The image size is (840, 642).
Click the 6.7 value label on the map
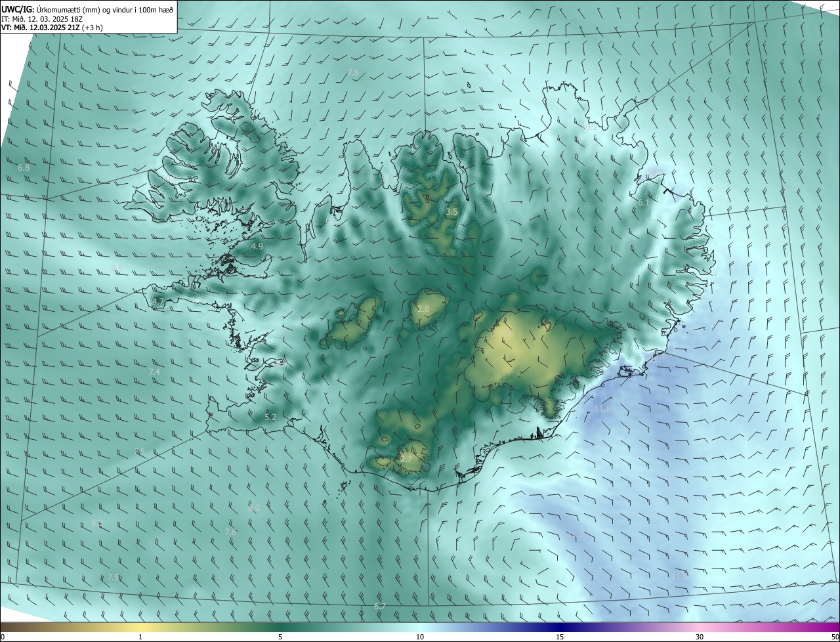(379, 606)
